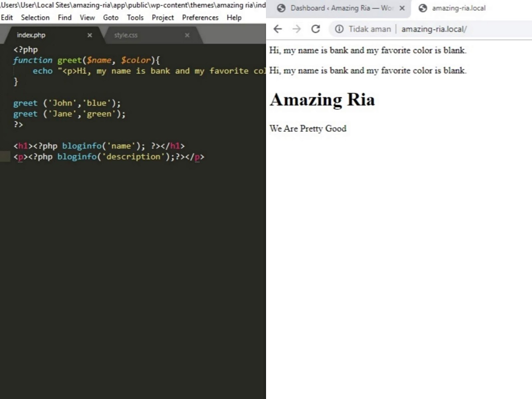Open the Selection menu
Screen dimensions: 532x399
coord(35,18)
